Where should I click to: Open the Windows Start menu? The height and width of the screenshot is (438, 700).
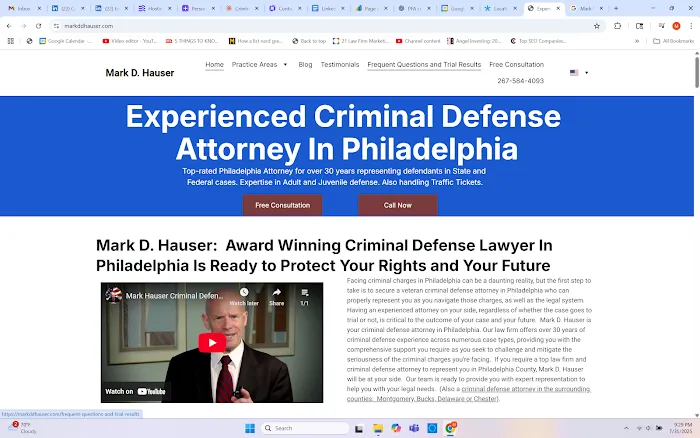(249, 428)
